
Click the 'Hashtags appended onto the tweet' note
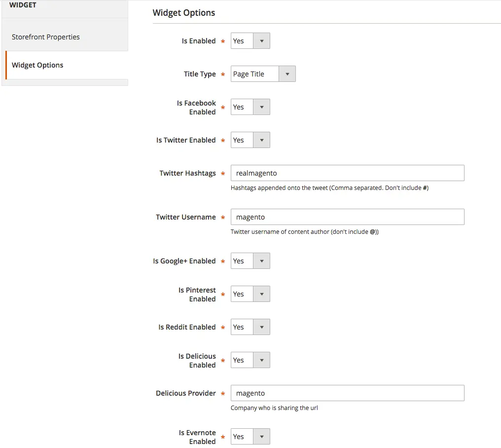[x=329, y=188]
